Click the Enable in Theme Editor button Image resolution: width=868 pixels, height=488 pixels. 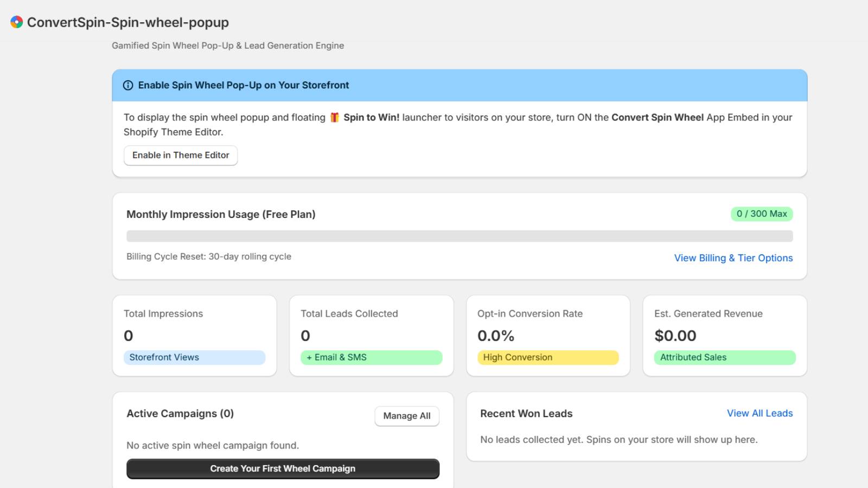(181, 155)
